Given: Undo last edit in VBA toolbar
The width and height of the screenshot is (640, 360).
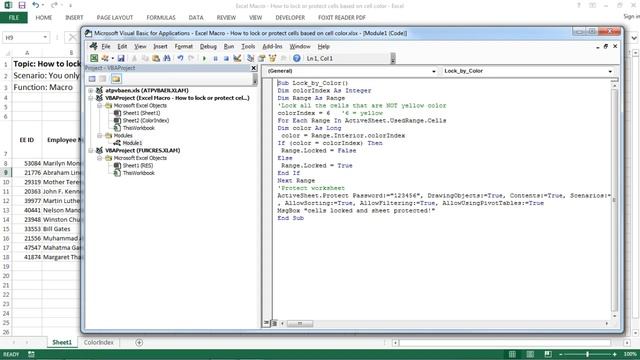Looking at the screenshot, I should click(180, 58).
